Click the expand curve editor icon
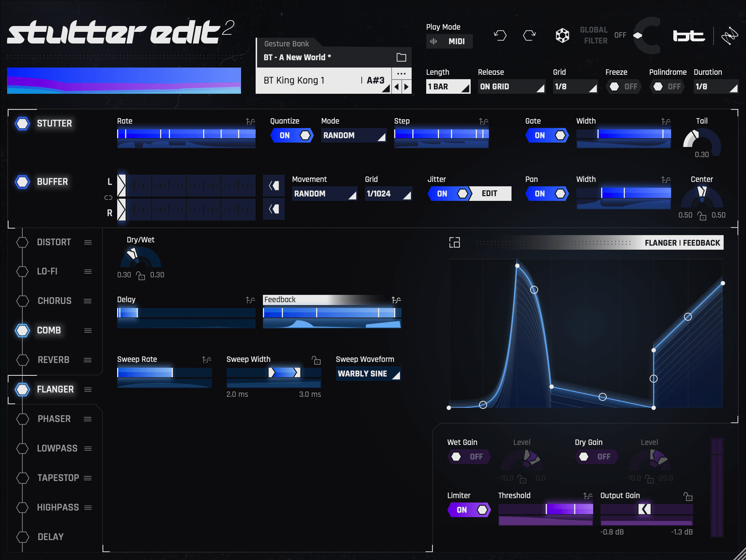Image resolution: width=746 pixels, height=560 pixels. (x=455, y=242)
